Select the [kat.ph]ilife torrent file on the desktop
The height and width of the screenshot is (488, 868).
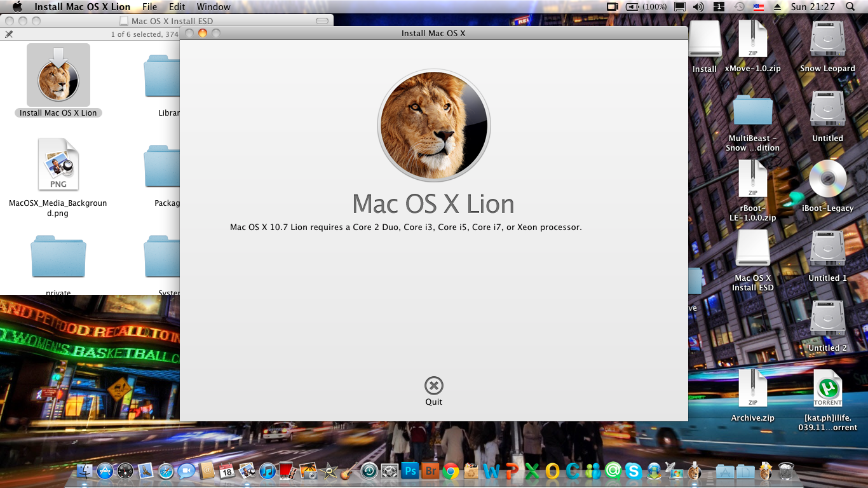(828, 400)
